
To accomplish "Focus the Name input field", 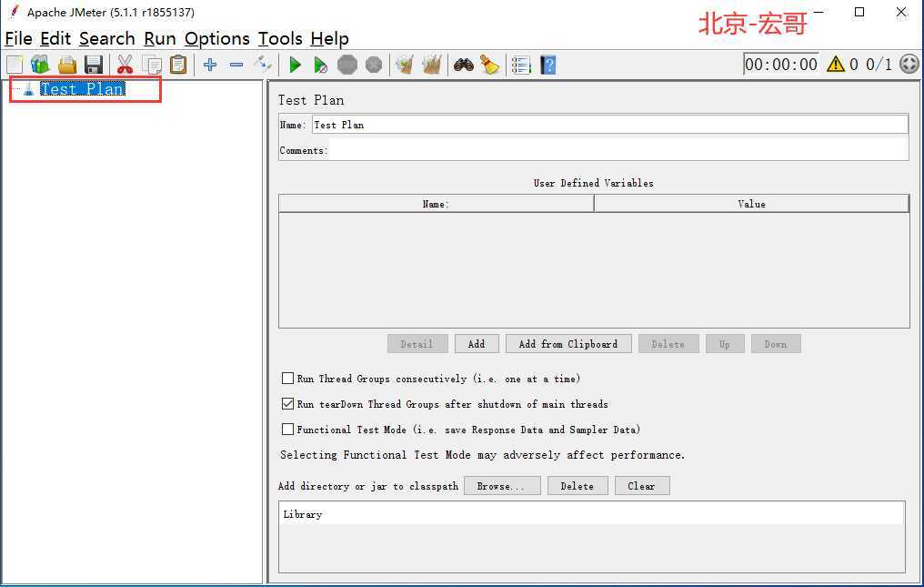I will click(610, 125).
